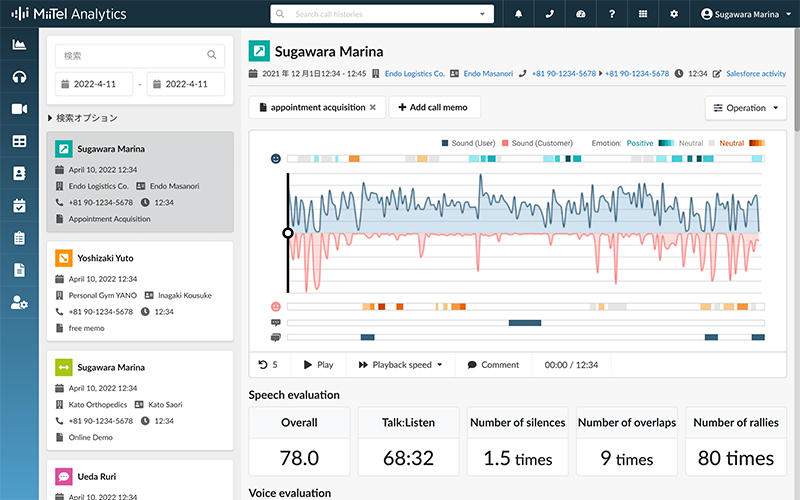Click the magnifier in the left search box

point(211,55)
